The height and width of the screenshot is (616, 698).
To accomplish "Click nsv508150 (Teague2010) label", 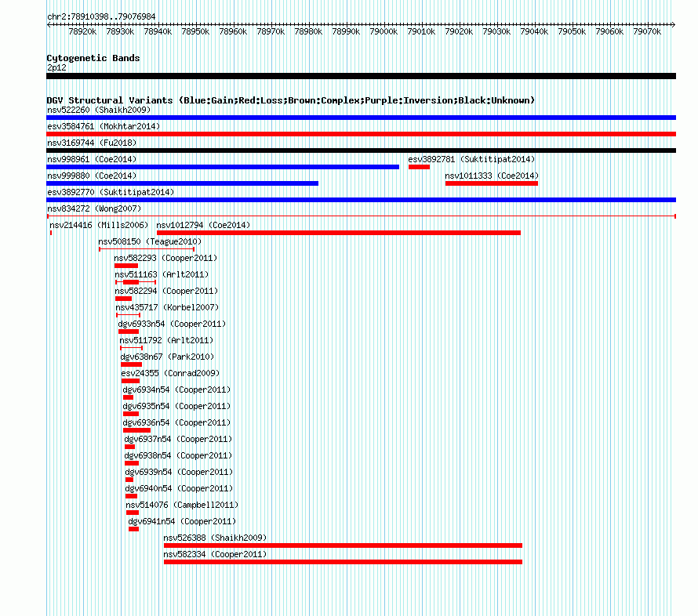I will (x=150, y=241).
